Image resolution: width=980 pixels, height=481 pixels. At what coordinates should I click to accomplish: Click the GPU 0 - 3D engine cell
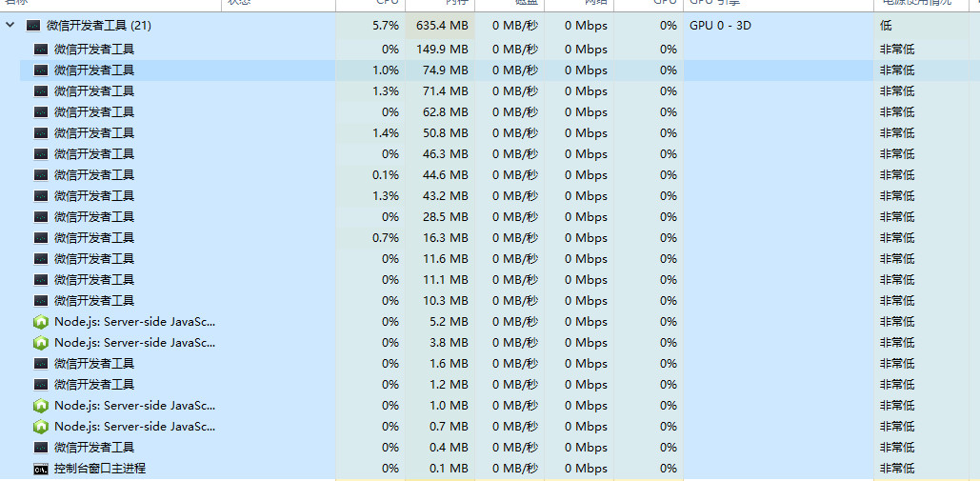click(x=721, y=26)
